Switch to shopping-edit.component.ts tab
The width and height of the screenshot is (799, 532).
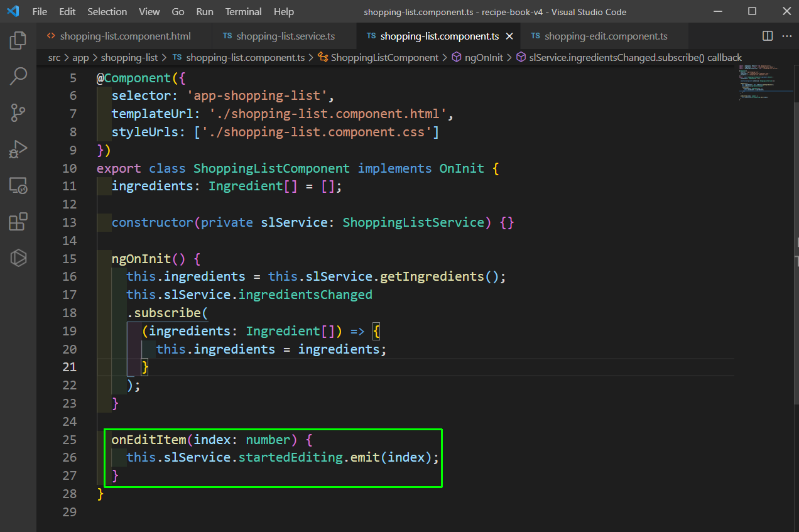(605, 36)
